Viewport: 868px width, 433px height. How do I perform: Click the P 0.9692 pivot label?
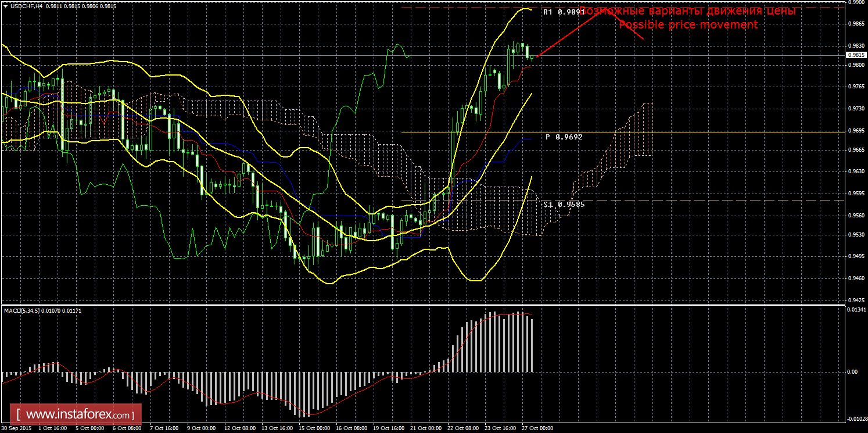pyautogui.click(x=564, y=137)
